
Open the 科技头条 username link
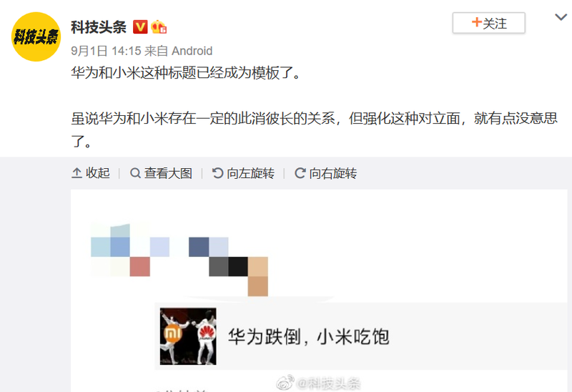[99, 27]
